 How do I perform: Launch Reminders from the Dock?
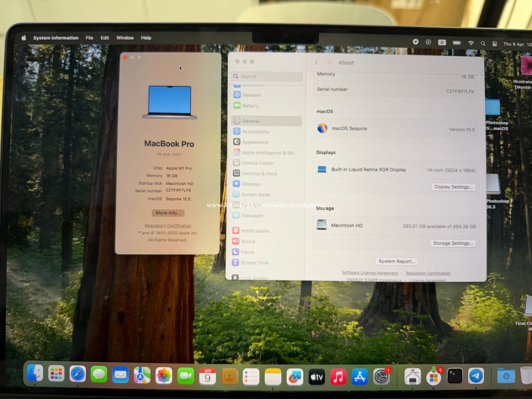point(251,377)
